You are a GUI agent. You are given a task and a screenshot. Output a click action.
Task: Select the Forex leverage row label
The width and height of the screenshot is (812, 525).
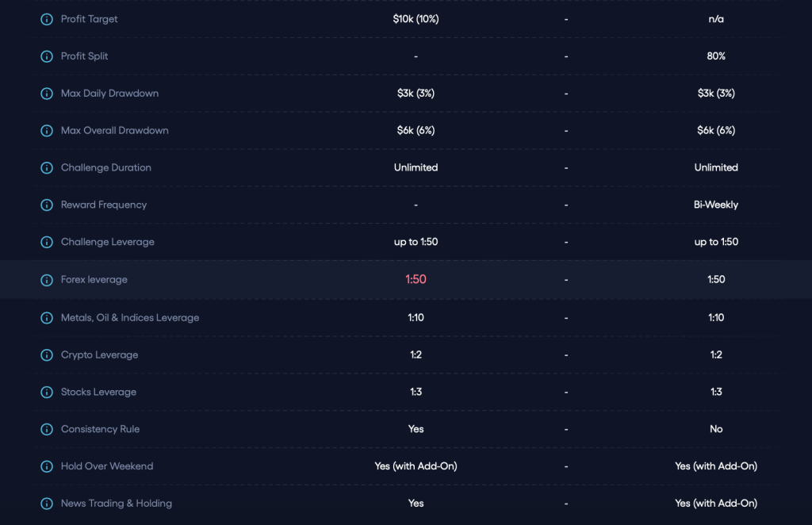(x=94, y=280)
